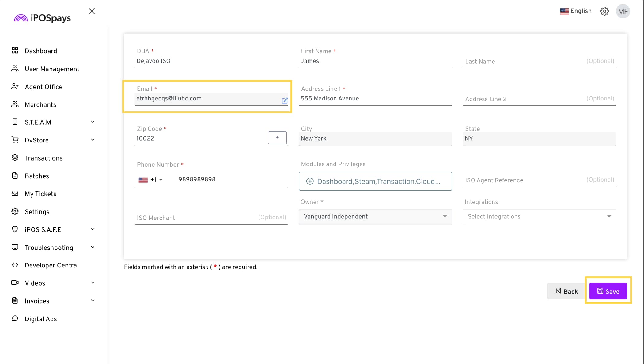Expand the DvStore submenu chevron
The width and height of the screenshot is (644, 364).
(x=93, y=140)
